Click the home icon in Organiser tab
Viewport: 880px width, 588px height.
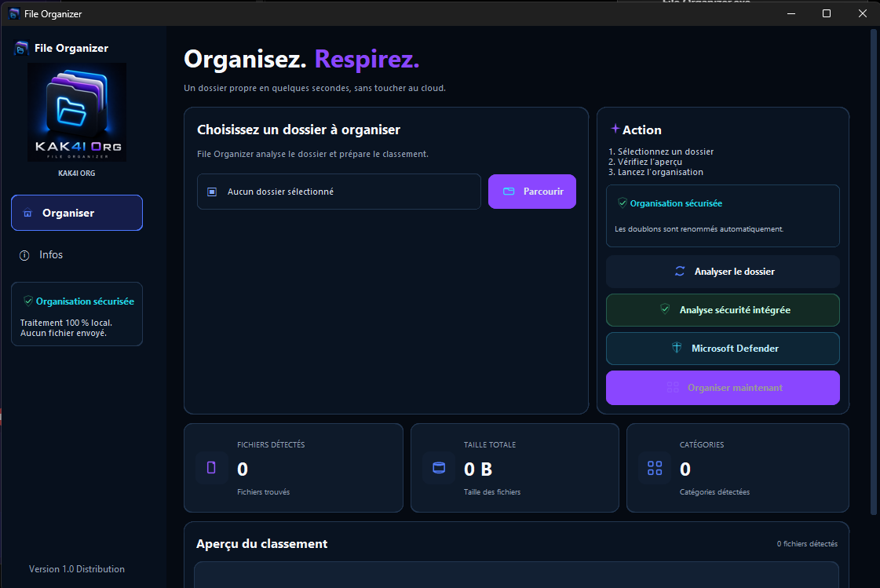(27, 214)
